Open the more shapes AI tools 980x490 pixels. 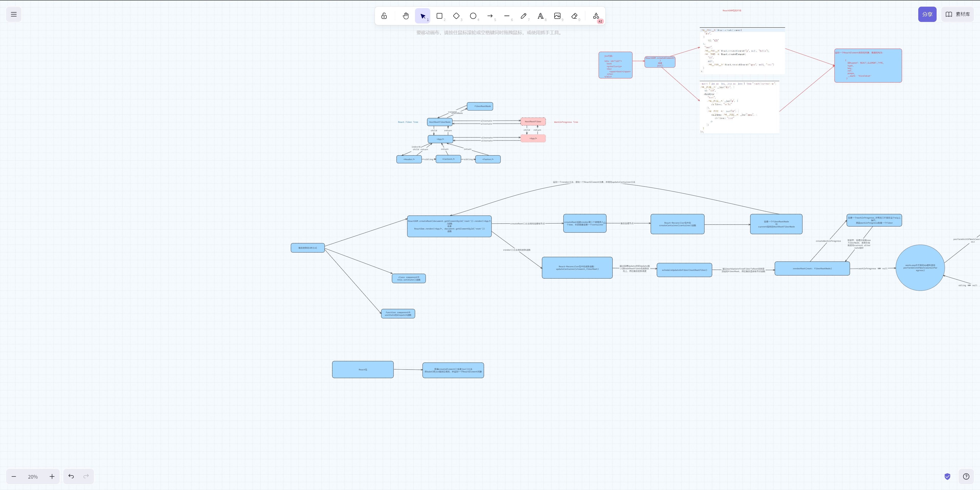point(596,16)
